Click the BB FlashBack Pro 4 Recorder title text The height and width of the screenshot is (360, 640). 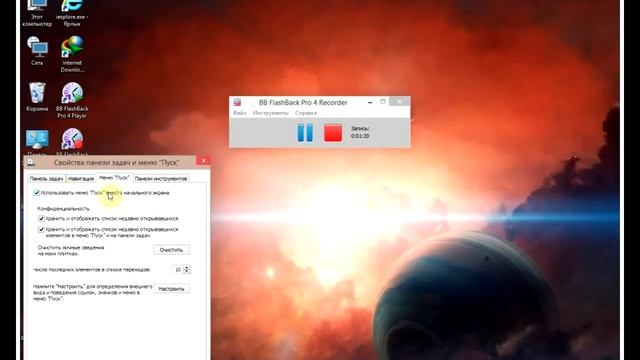pyautogui.click(x=303, y=102)
